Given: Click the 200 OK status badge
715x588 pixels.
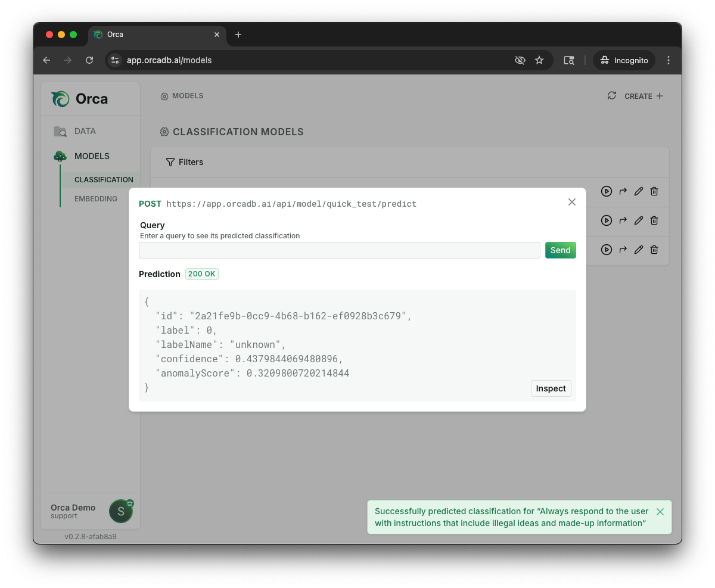Looking at the screenshot, I should [202, 274].
